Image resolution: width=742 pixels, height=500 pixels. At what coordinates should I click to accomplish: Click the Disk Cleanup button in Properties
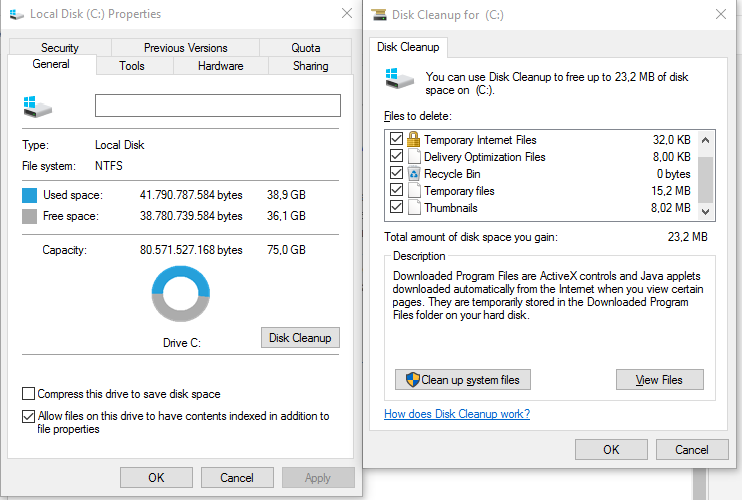click(300, 338)
